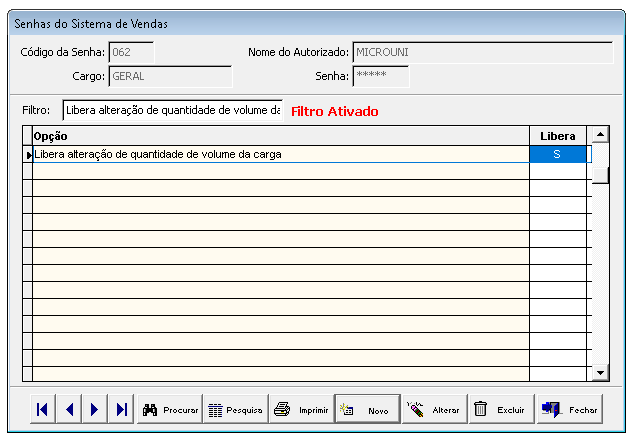Select row 'Libera alteração de quantidade de volume'

[280, 154]
